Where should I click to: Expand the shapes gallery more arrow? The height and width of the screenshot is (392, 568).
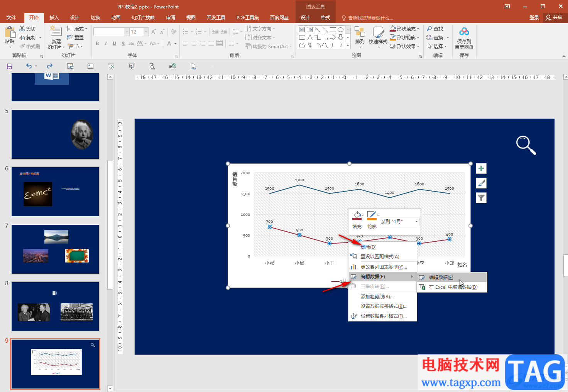(x=348, y=45)
